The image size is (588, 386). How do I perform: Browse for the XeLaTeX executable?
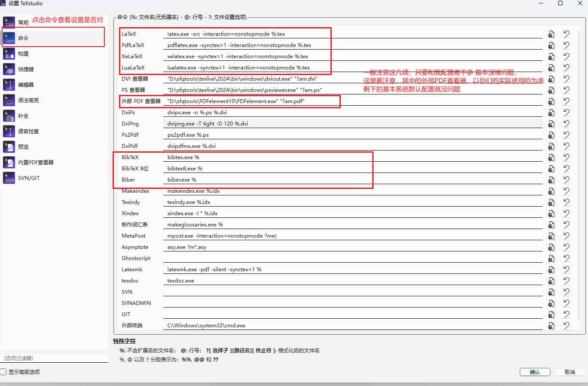[551, 56]
